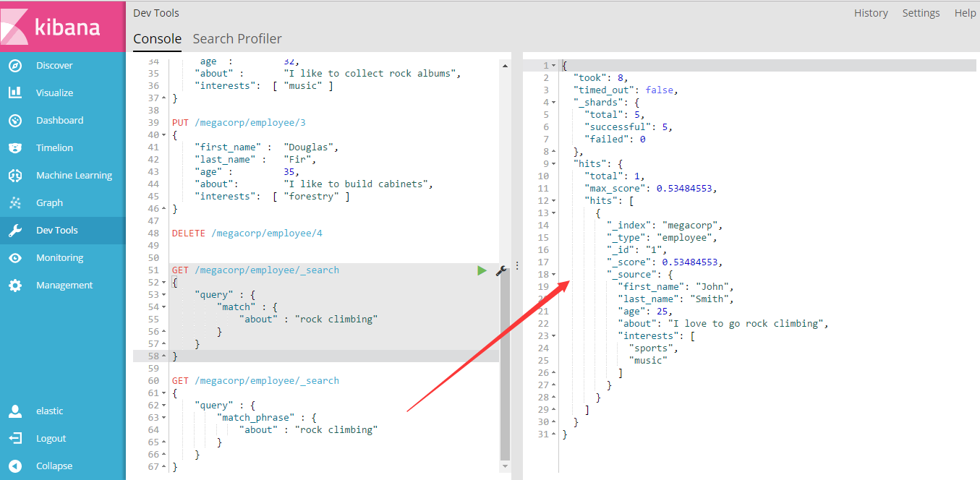Open Settings in top bar
Screen dimensions: 980x480
921,13
